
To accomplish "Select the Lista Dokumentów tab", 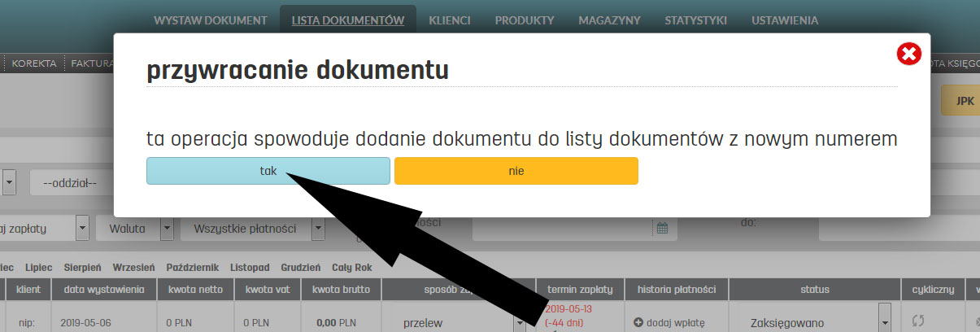I will click(x=347, y=20).
